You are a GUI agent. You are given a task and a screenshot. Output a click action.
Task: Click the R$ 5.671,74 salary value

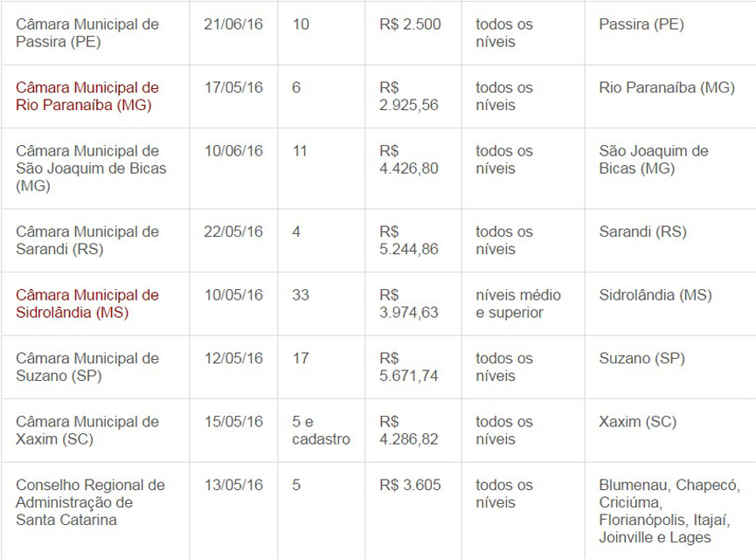point(409,367)
